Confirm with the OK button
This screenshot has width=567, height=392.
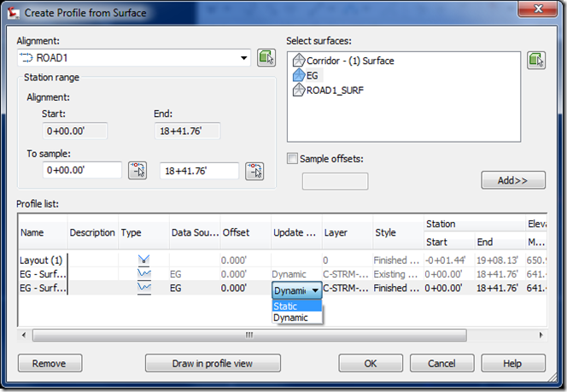371,363
